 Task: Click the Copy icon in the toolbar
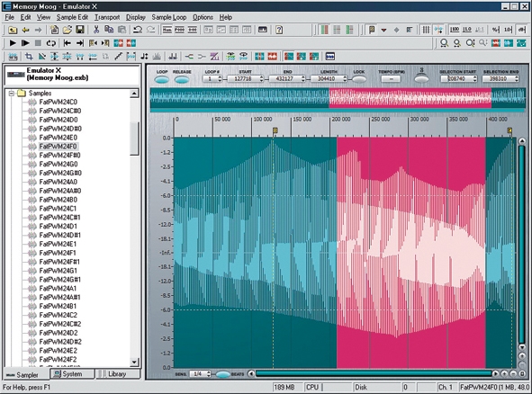click(109, 30)
